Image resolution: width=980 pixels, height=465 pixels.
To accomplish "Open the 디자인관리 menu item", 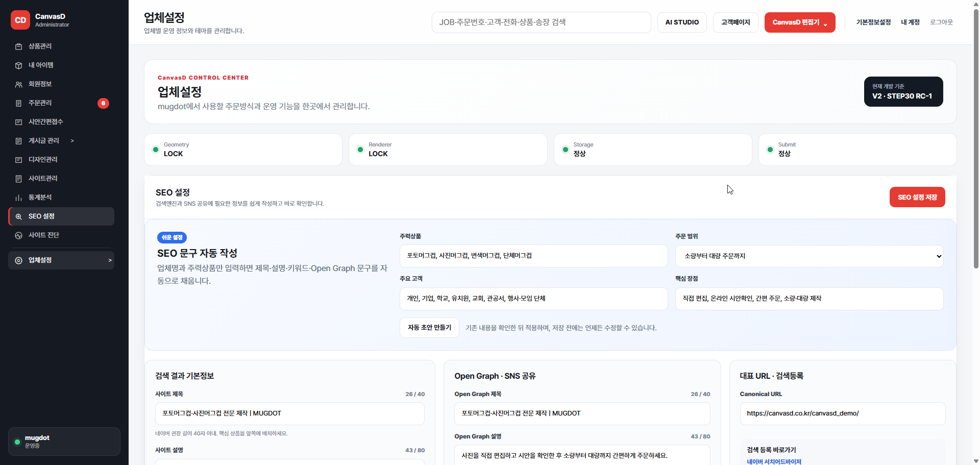I will click(61, 160).
